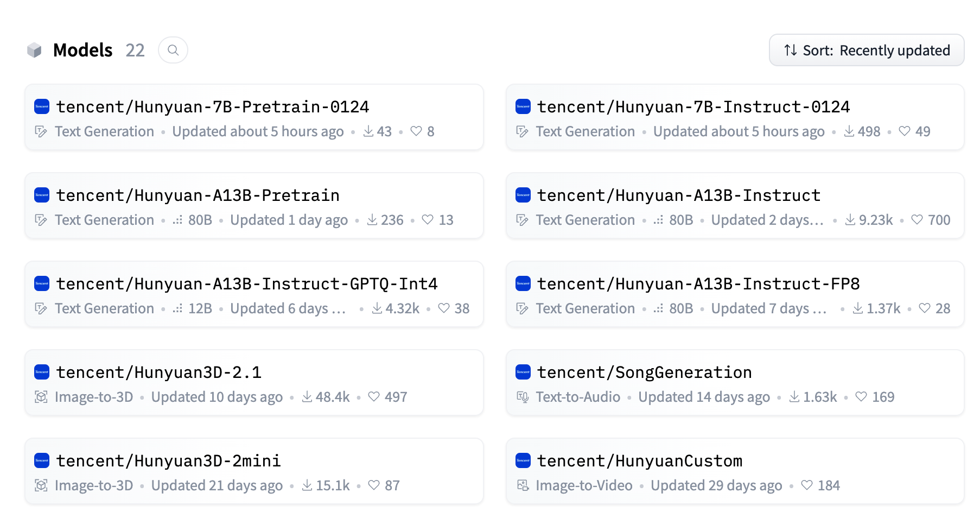980x518 pixels.
Task: Click the models search magnifier icon
Action: pos(173,50)
